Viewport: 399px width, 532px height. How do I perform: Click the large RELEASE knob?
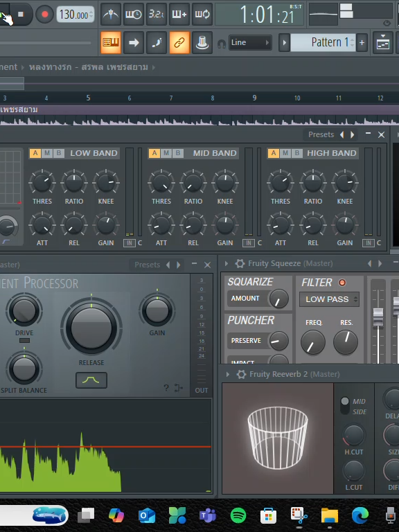pyautogui.click(x=91, y=328)
